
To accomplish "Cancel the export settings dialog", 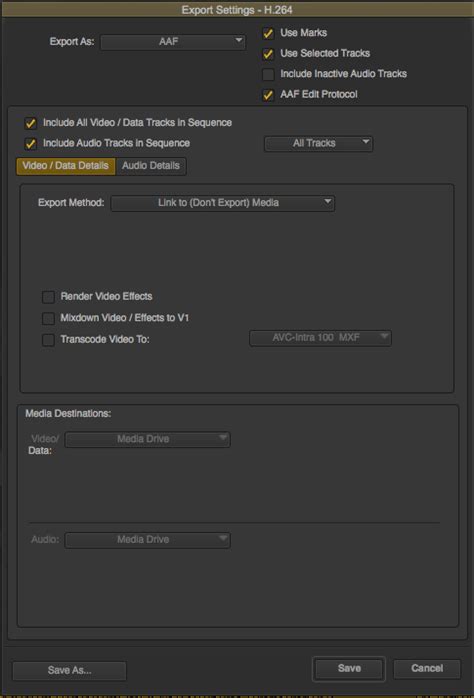I will click(427, 669).
